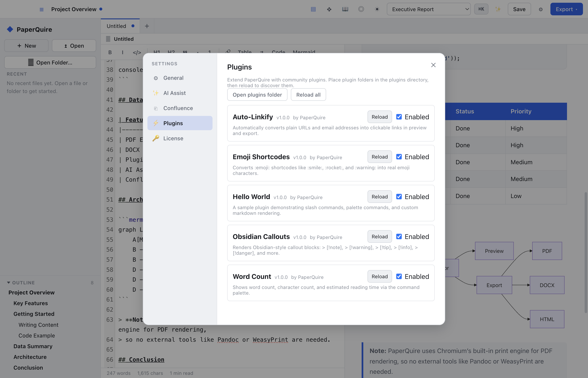The image size is (588, 378).
Task: Create a new document with New button
Action: 26,46
